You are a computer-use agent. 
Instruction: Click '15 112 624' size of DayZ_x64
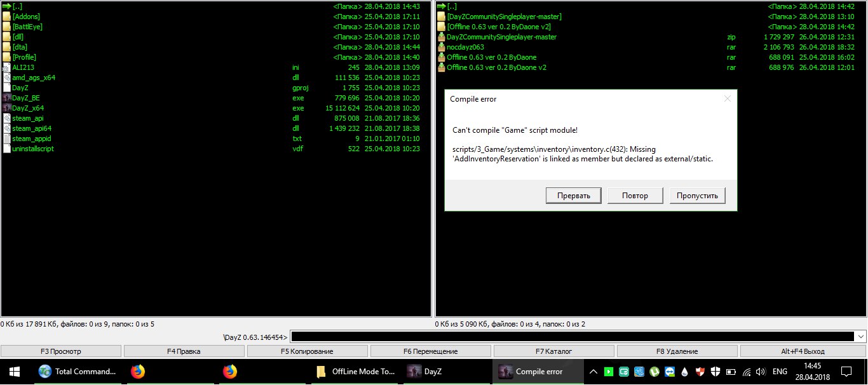tap(342, 108)
